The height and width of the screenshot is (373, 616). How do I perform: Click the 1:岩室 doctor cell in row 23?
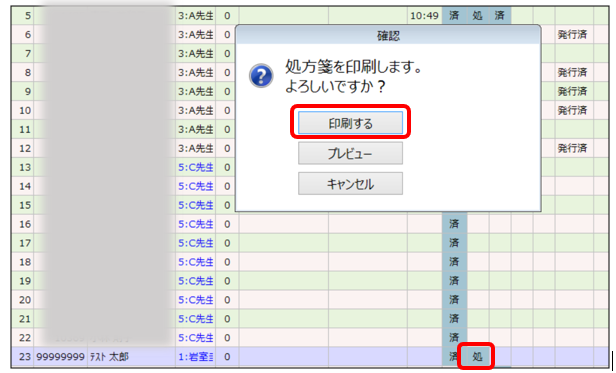(195, 357)
